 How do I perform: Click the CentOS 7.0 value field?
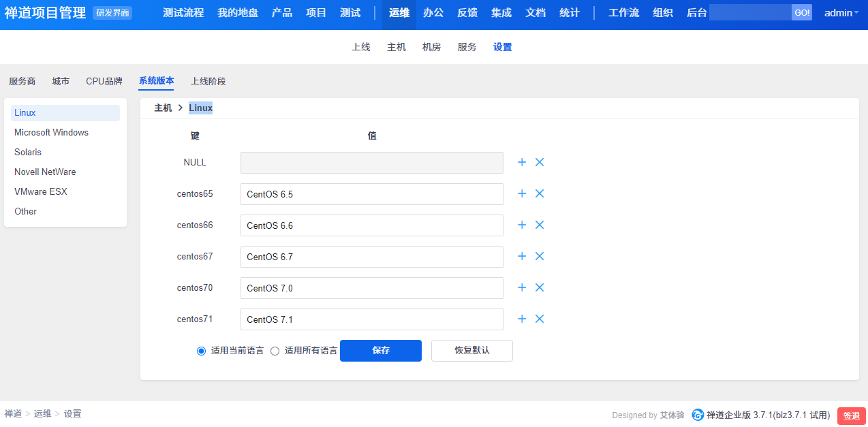coord(371,288)
